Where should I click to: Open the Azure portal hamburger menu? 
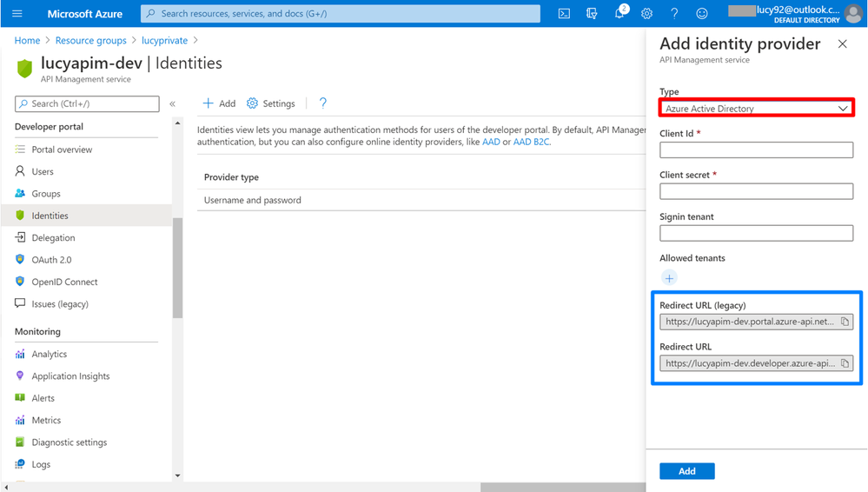(x=17, y=13)
